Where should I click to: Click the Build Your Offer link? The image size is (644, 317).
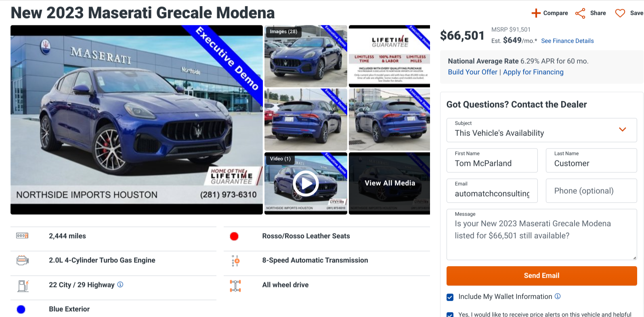tap(472, 72)
